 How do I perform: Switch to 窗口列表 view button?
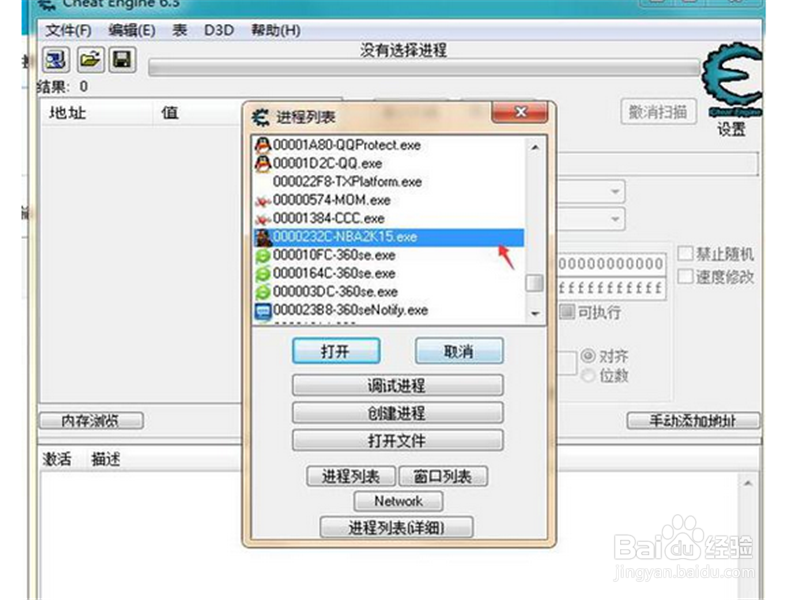(443, 476)
